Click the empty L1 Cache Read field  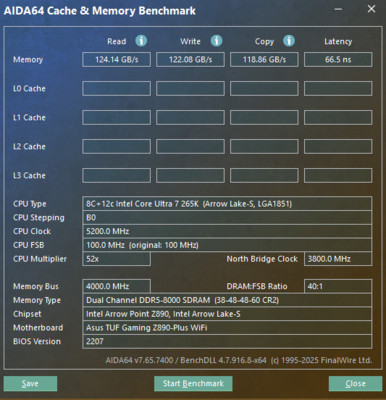(116, 118)
